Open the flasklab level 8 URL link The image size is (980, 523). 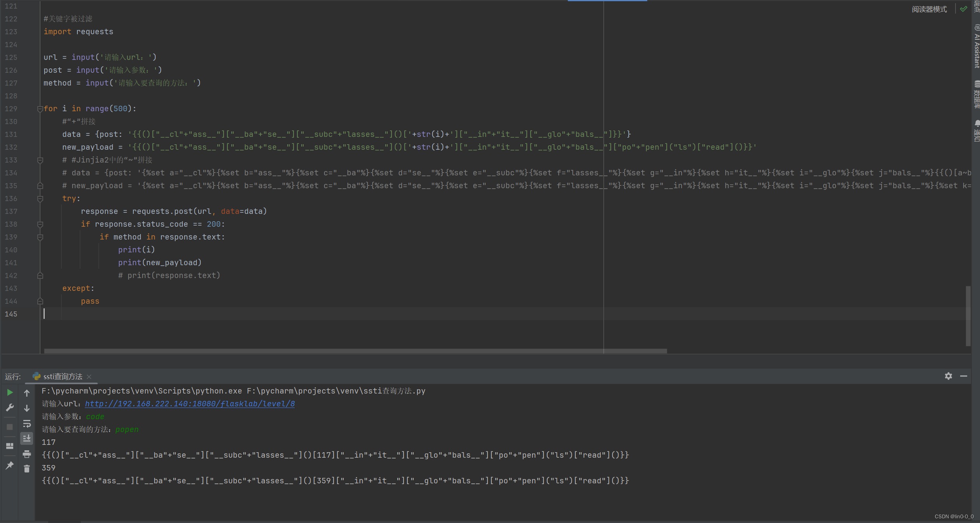click(x=190, y=404)
